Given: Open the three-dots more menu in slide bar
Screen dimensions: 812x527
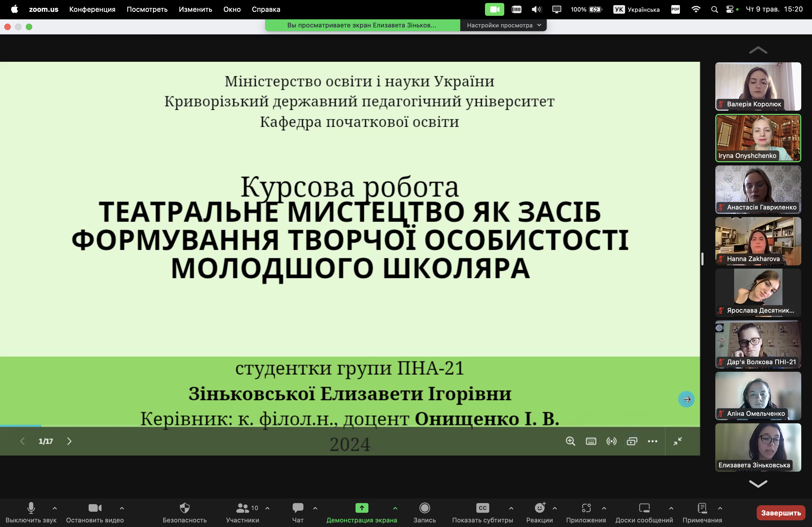Looking at the screenshot, I should tap(652, 441).
